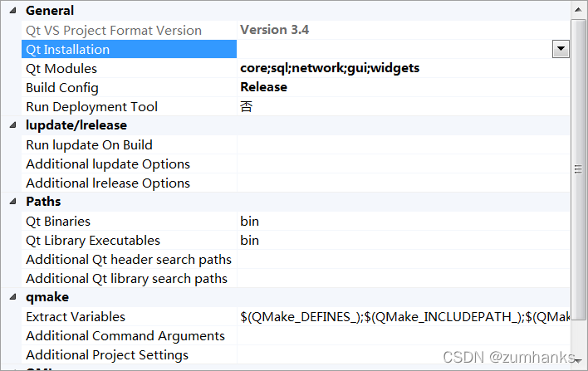Open the Qt Installation dropdown arrow

(x=561, y=49)
